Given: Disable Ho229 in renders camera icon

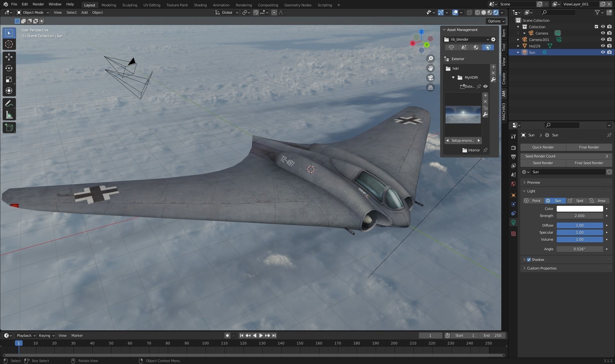Looking at the screenshot, I should [609, 46].
